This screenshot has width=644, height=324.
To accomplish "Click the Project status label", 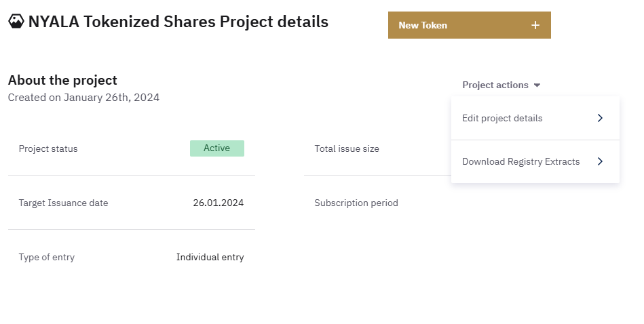I will pos(48,148).
